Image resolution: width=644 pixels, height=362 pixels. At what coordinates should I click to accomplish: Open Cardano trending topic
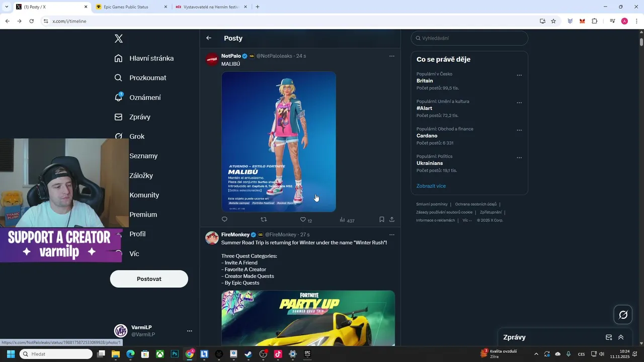click(x=427, y=136)
